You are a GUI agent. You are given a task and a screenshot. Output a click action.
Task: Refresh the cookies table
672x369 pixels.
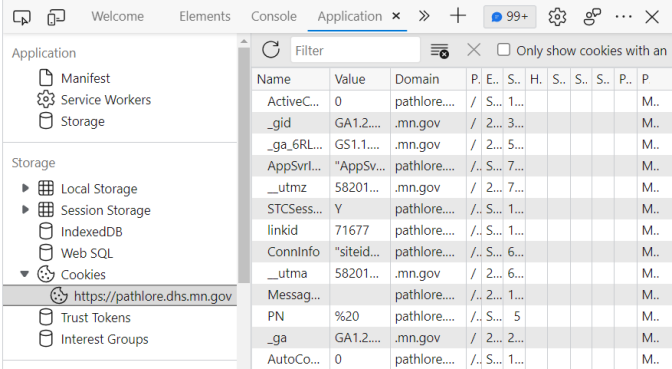pos(271,50)
